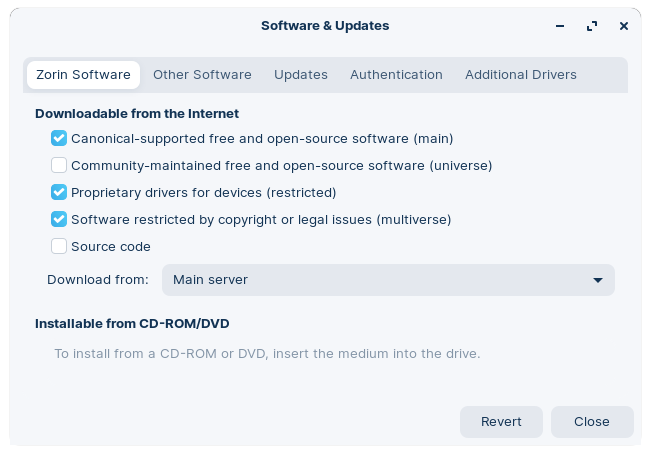Click the Software & Updates window title
This screenshot has height=455, width=651.
coord(325,26)
